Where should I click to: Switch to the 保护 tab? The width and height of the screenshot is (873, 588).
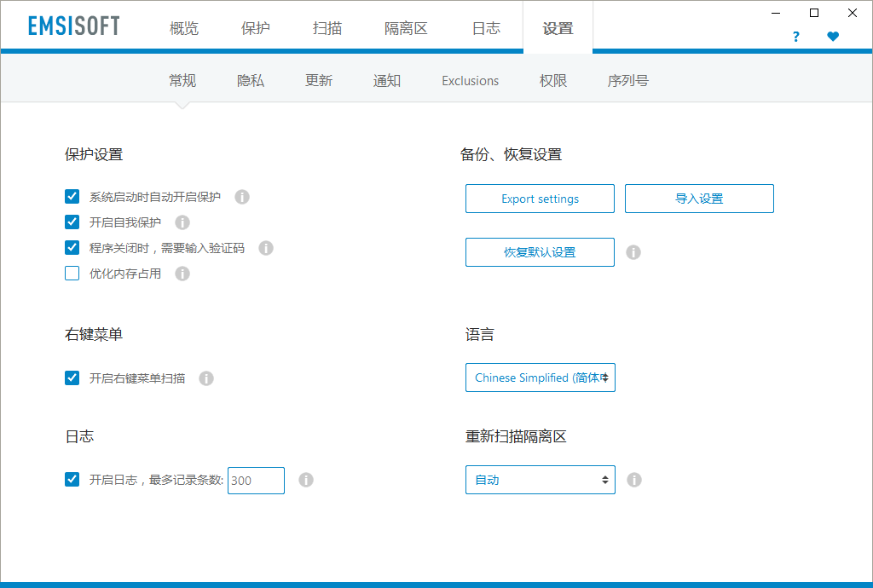tap(256, 28)
